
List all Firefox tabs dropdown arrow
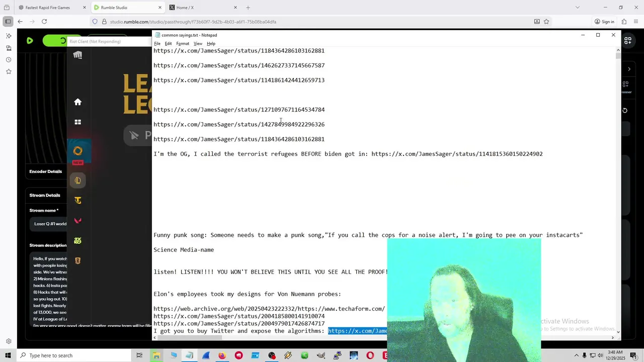(577, 8)
